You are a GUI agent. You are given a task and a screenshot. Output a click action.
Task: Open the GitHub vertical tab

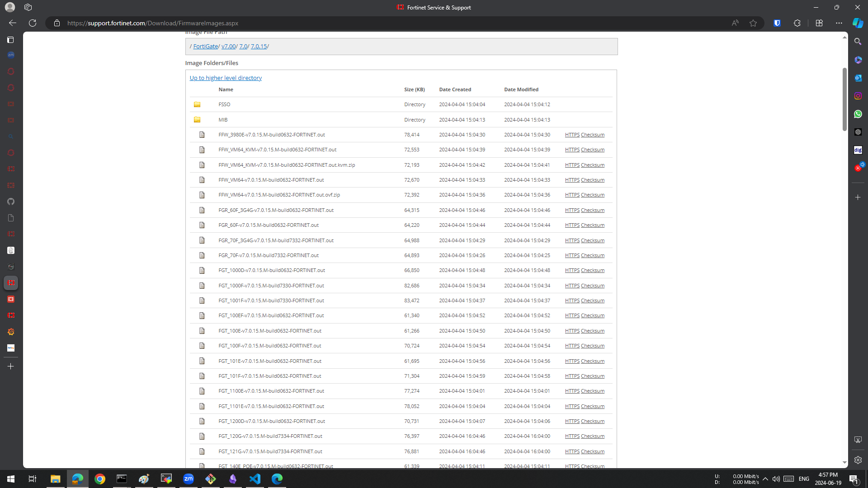[x=11, y=202]
